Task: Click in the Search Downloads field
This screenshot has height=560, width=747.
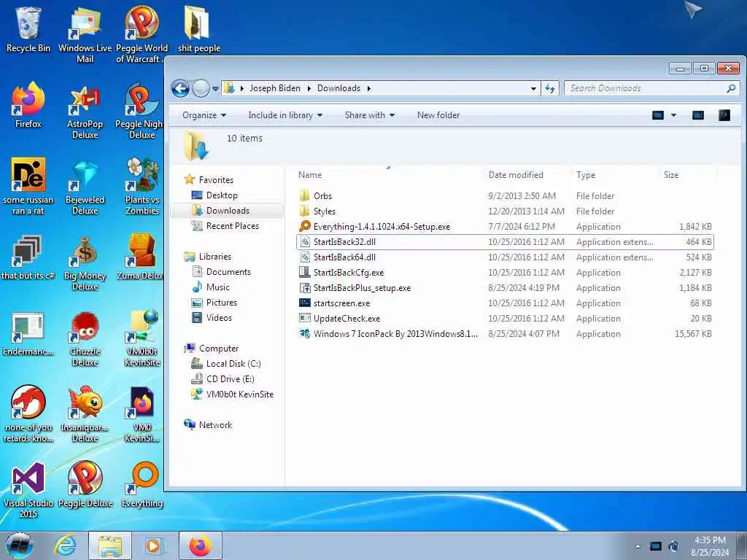Action: point(646,88)
